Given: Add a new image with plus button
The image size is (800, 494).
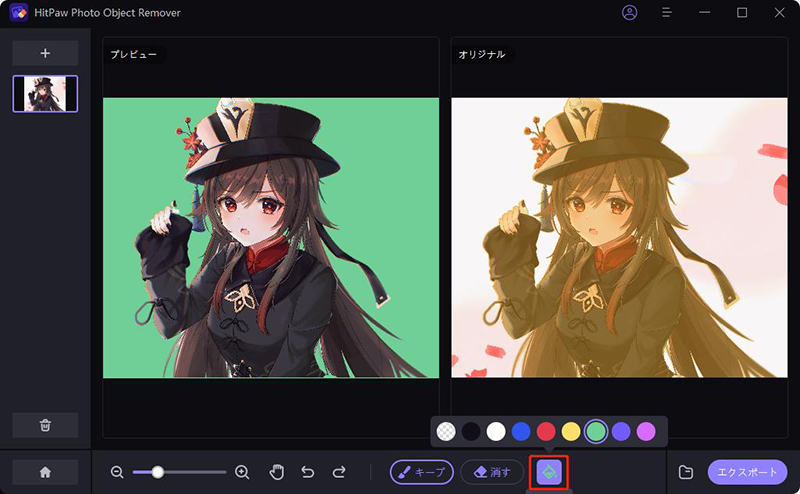Looking at the screenshot, I should [45, 52].
